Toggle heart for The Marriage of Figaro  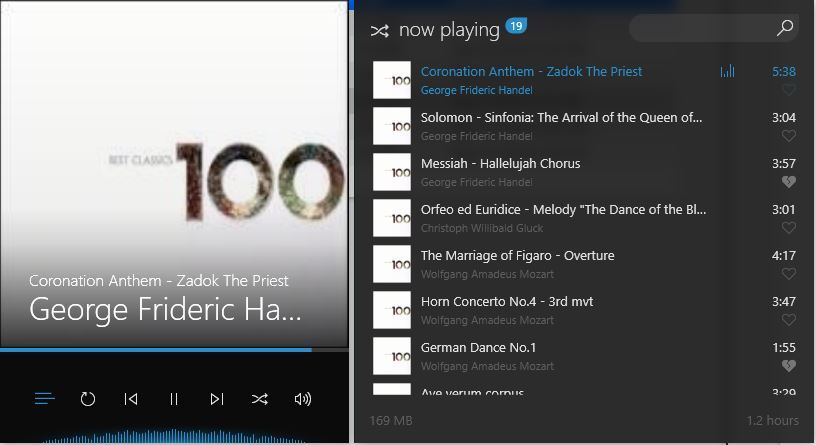point(788,274)
